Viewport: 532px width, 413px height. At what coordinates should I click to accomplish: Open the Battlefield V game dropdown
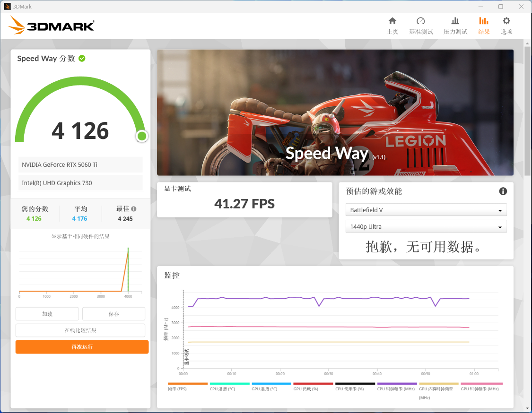(x=426, y=210)
